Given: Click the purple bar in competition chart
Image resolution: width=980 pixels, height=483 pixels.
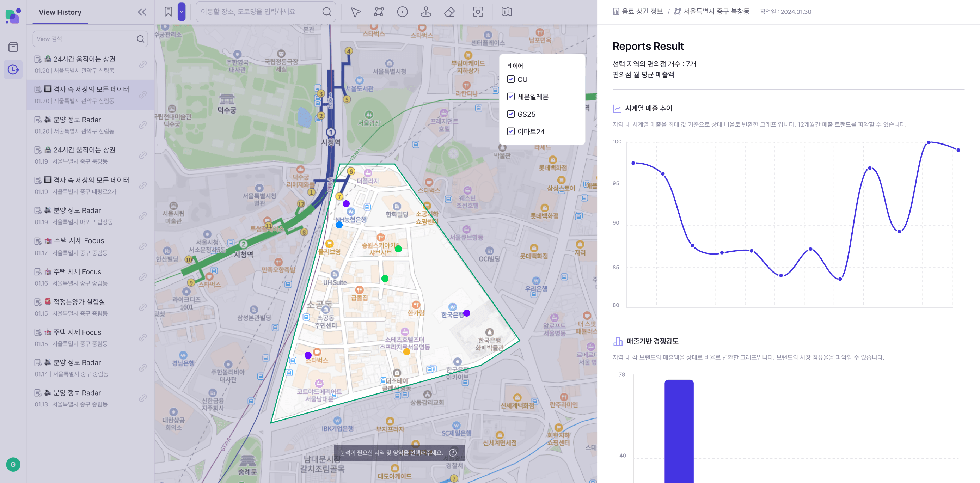Looking at the screenshot, I should (679, 431).
